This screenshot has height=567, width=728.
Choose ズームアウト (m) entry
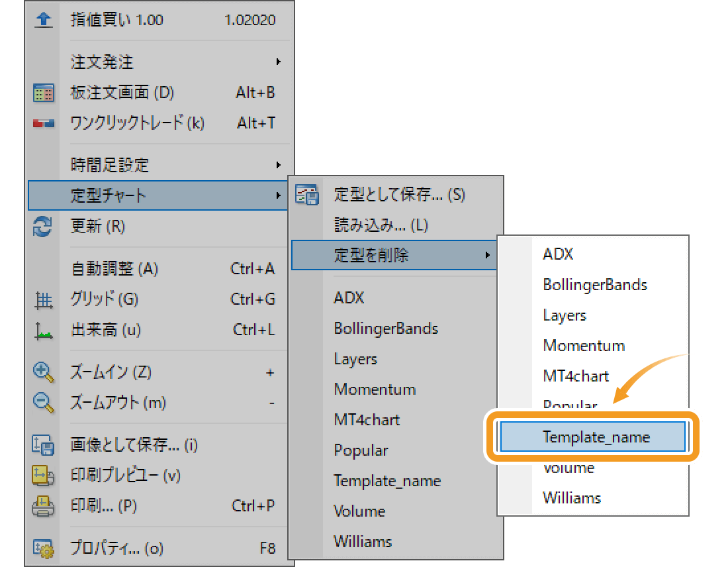[158, 403]
